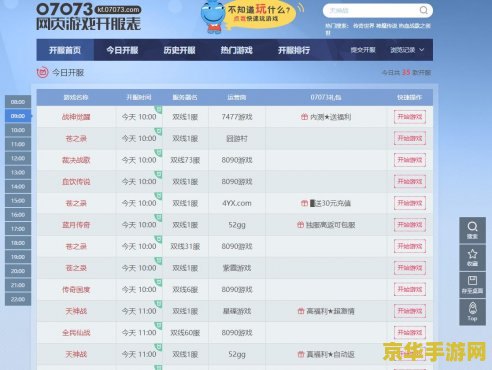The image size is (492, 370).
Task: Open the 历史开服 navigation tab
Action: (x=179, y=50)
